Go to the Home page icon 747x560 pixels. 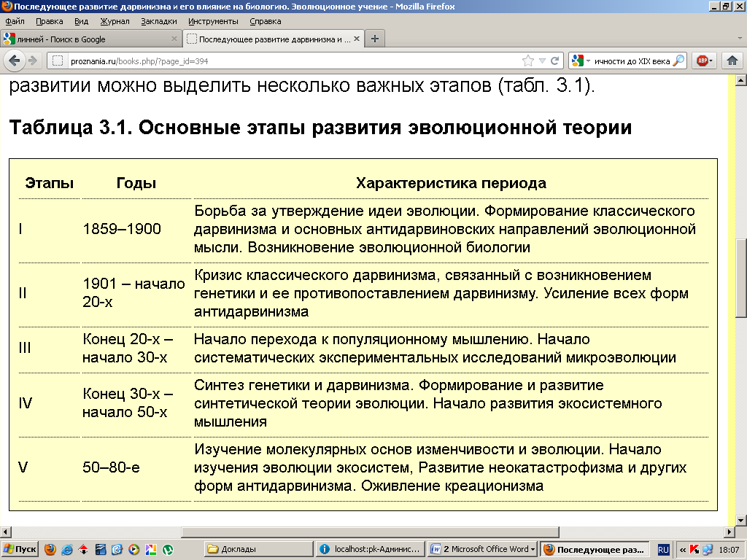click(732, 61)
